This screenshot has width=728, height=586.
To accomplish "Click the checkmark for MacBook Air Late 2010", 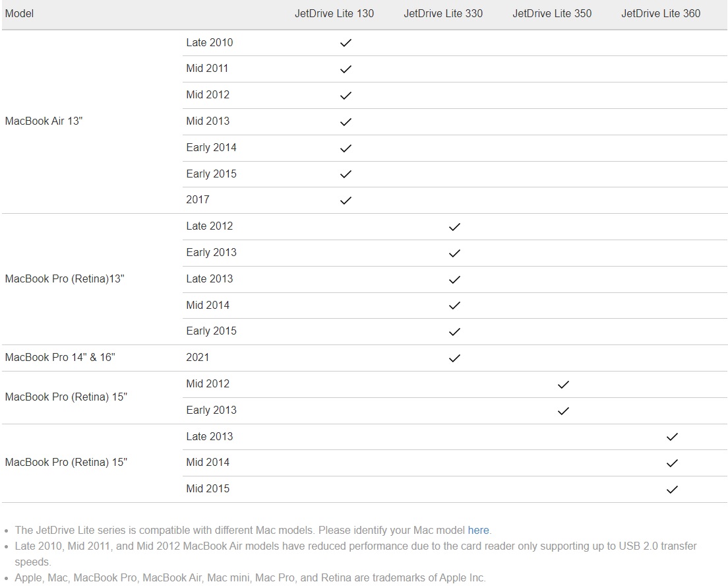I will pos(346,43).
